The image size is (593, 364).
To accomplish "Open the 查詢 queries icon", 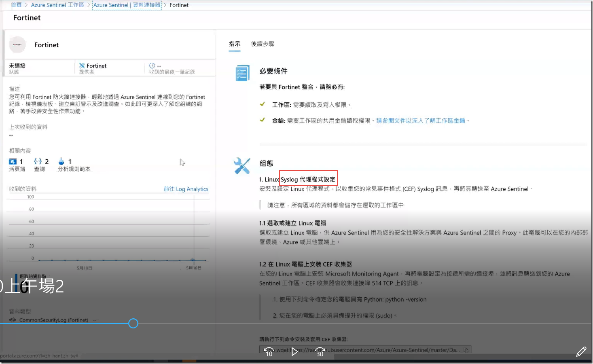I will 38,161.
